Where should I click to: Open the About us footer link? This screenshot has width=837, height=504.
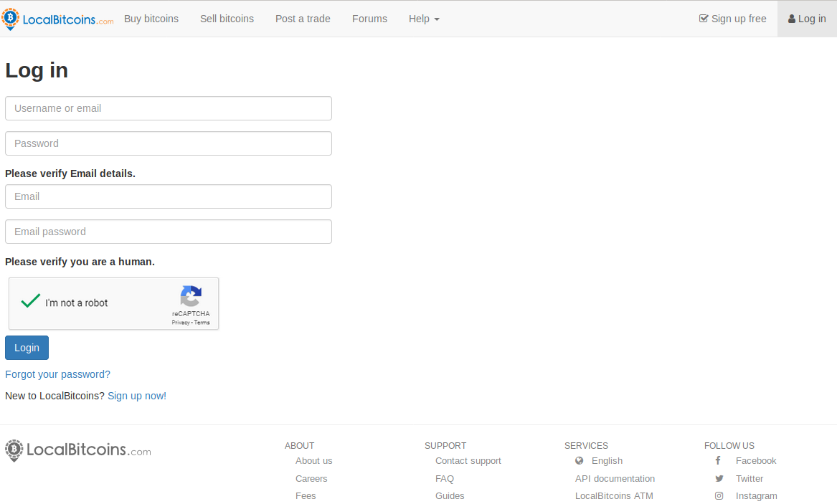(314, 461)
